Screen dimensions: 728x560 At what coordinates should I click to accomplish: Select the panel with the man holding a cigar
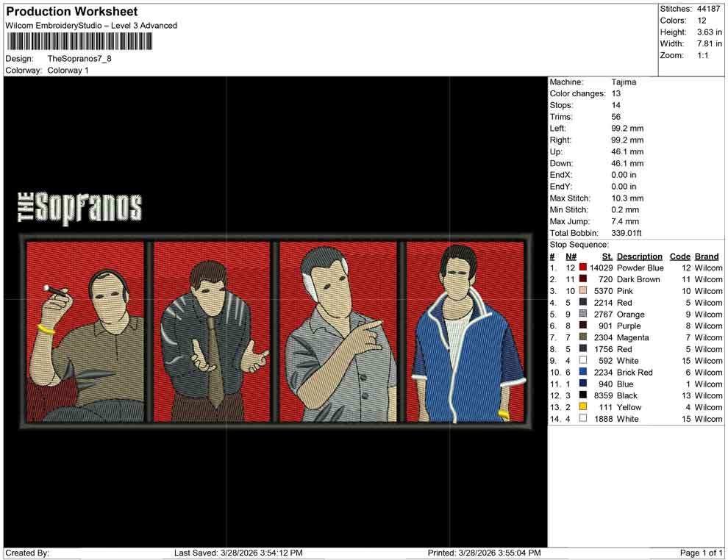pos(85,332)
